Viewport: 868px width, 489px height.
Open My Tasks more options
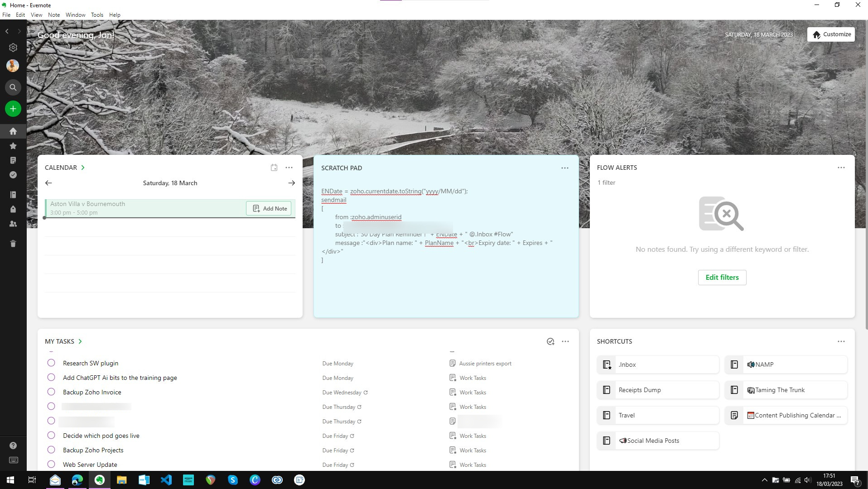(565, 341)
